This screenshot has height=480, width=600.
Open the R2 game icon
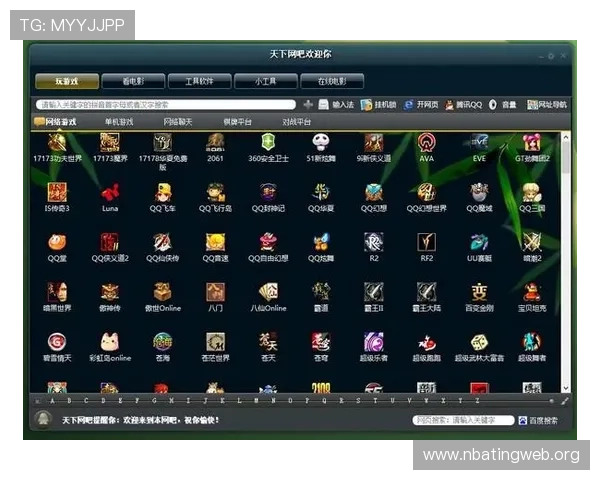click(x=374, y=247)
